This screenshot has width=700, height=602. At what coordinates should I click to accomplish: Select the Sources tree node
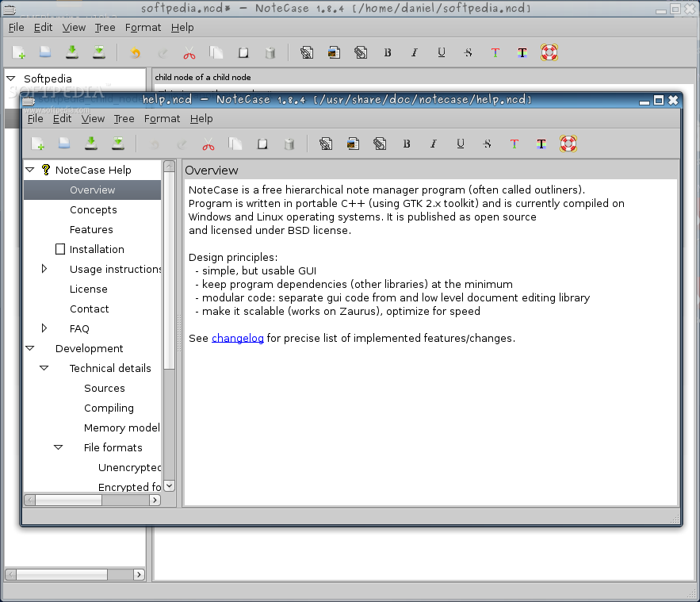tap(105, 388)
